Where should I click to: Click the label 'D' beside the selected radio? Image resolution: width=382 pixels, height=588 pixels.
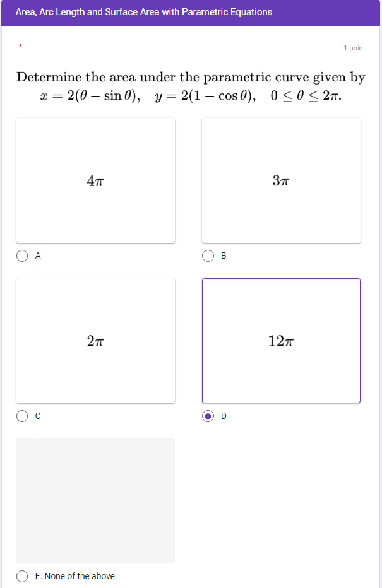[x=223, y=416]
